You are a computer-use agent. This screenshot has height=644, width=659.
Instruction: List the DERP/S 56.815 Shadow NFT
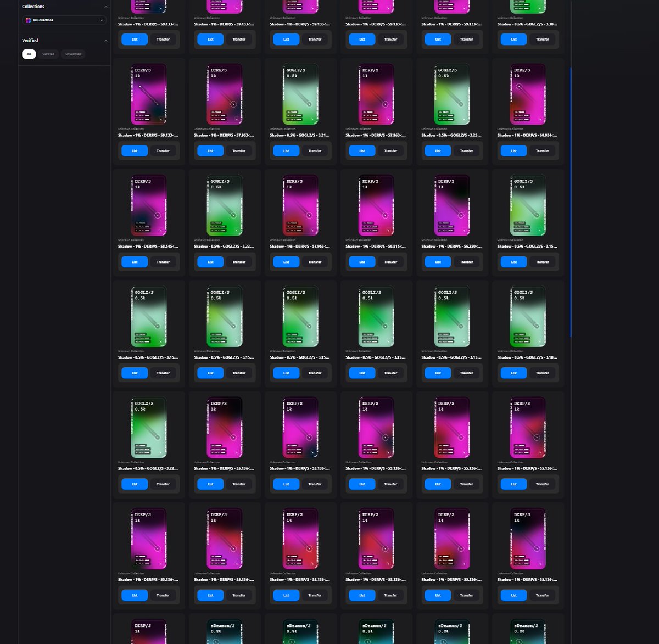point(362,262)
